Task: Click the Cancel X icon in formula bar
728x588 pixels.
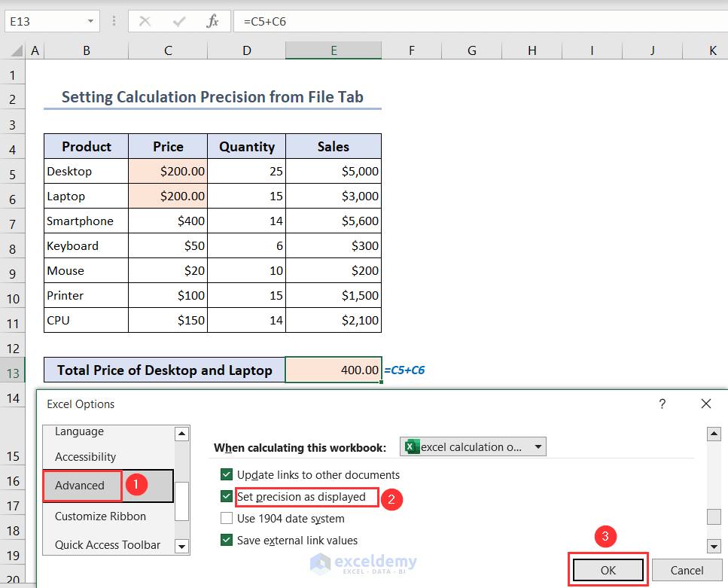Action: point(145,22)
